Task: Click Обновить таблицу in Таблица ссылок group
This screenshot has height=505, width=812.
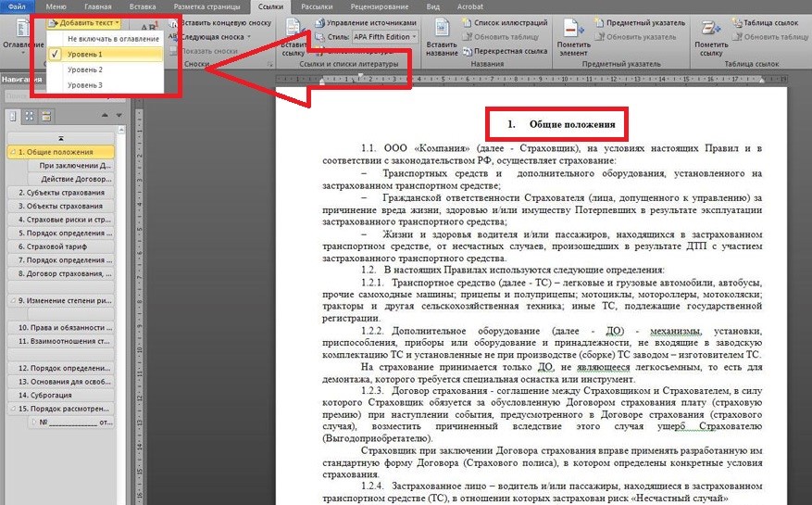Action: [x=770, y=37]
